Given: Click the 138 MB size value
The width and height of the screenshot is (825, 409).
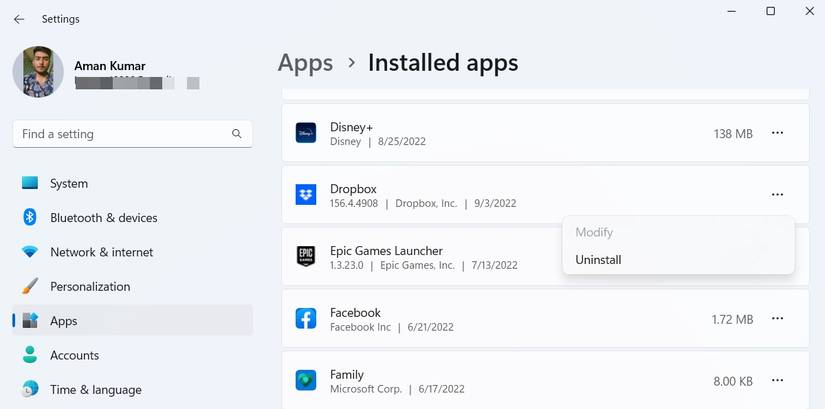Looking at the screenshot, I should 733,134.
